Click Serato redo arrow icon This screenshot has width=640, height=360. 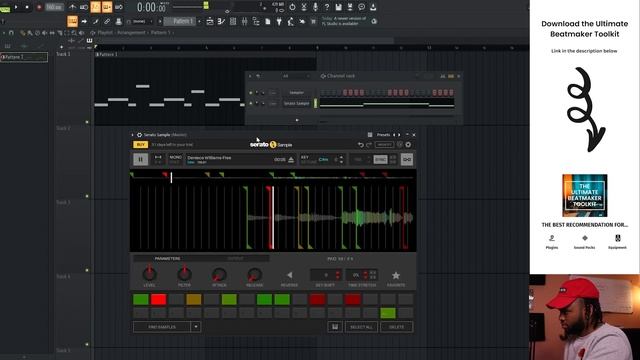click(x=369, y=144)
